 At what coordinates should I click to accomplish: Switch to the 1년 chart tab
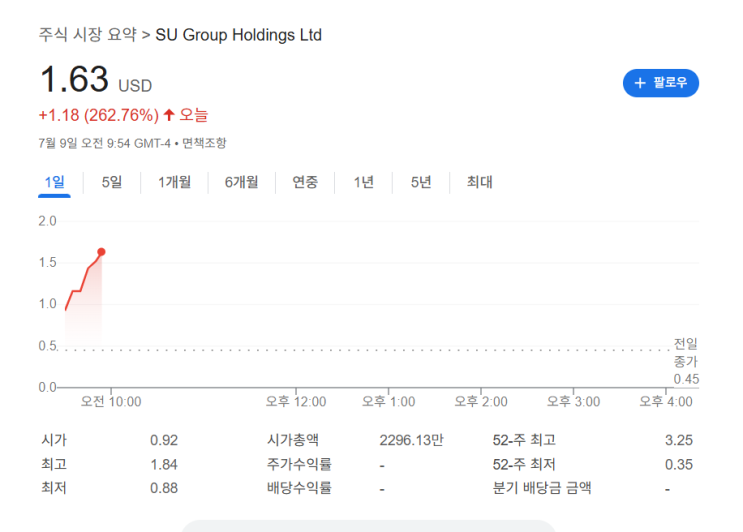coord(364,182)
